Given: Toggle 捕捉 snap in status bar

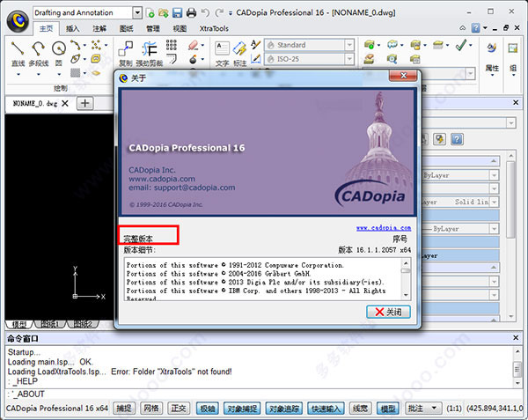Looking at the screenshot, I should pyautogui.click(x=124, y=409).
